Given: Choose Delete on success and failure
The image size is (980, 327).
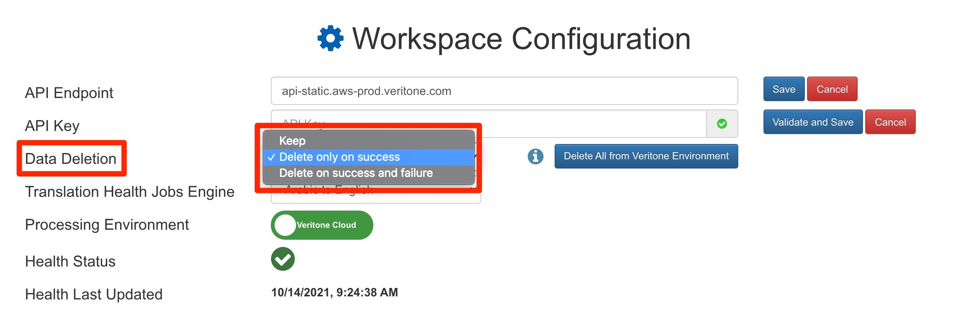Looking at the screenshot, I should tap(356, 173).
